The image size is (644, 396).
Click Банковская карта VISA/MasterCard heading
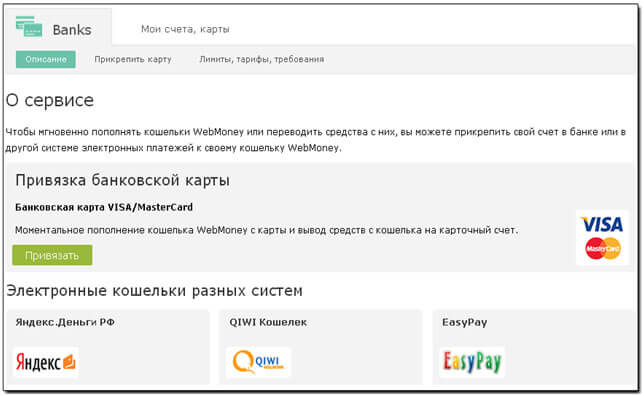point(104,207)
